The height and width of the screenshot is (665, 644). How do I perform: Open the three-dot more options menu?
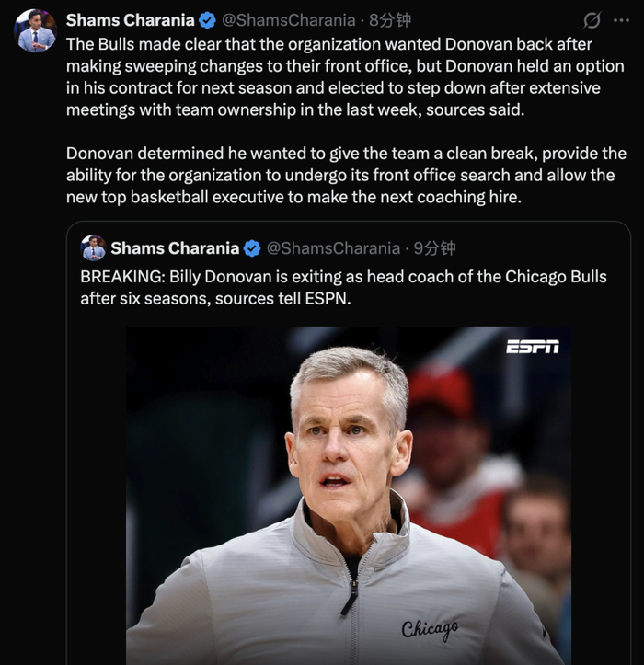[x=622, y=20]
